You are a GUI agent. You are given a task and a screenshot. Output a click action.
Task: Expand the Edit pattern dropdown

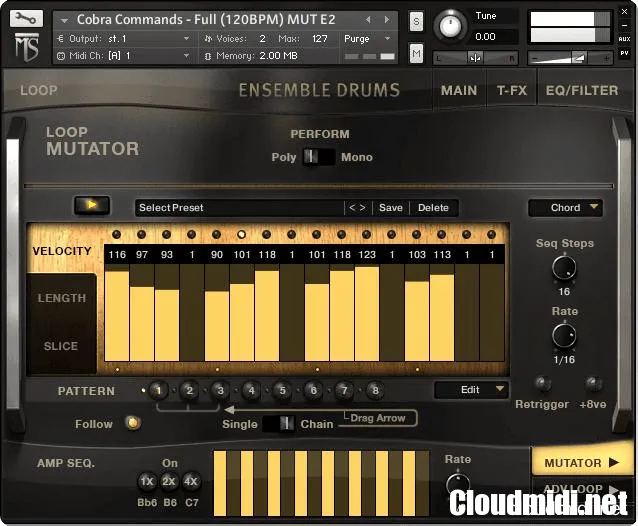471,390
